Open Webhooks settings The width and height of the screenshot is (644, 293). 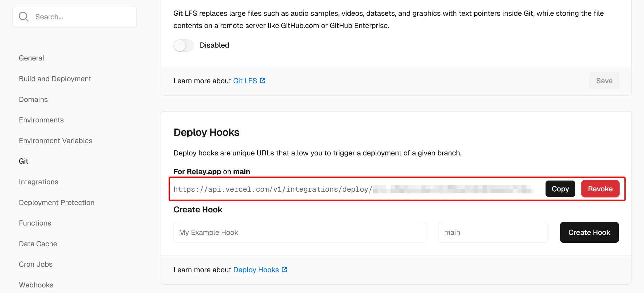coord(36,285)
